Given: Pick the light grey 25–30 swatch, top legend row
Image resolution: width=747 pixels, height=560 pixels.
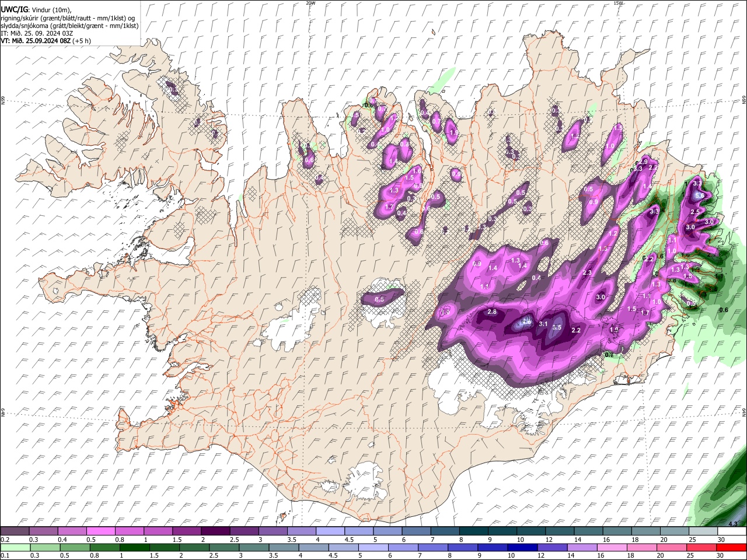Looking at the screenshot, I should click(x=703, y=531).
